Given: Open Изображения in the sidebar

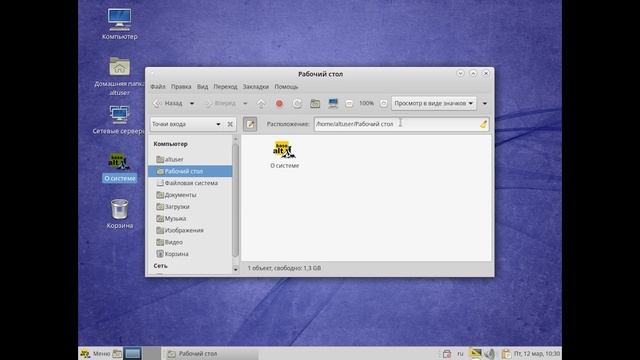Looking at the screenshot, I should pyautogui.click(x=190, y=230).
